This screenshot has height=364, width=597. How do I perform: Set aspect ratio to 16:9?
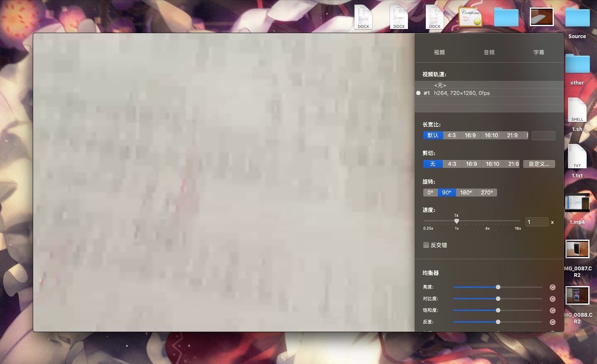[470, 135]
